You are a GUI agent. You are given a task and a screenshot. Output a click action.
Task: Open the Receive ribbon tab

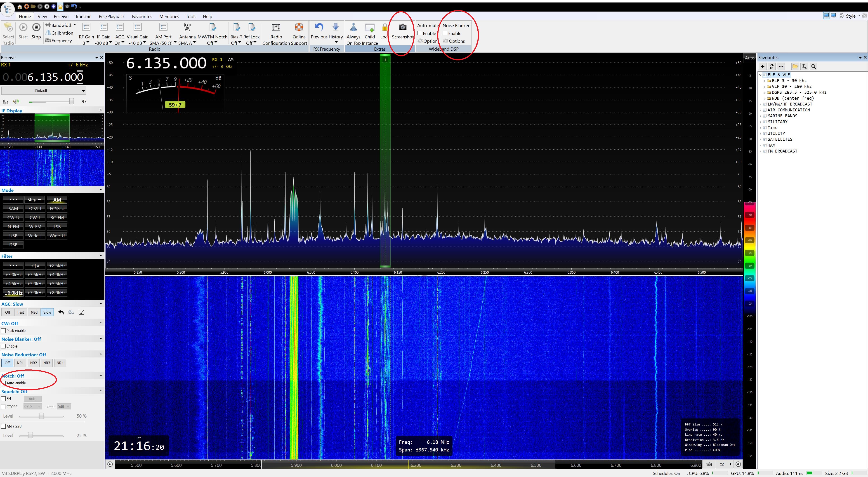pos(61,16)
